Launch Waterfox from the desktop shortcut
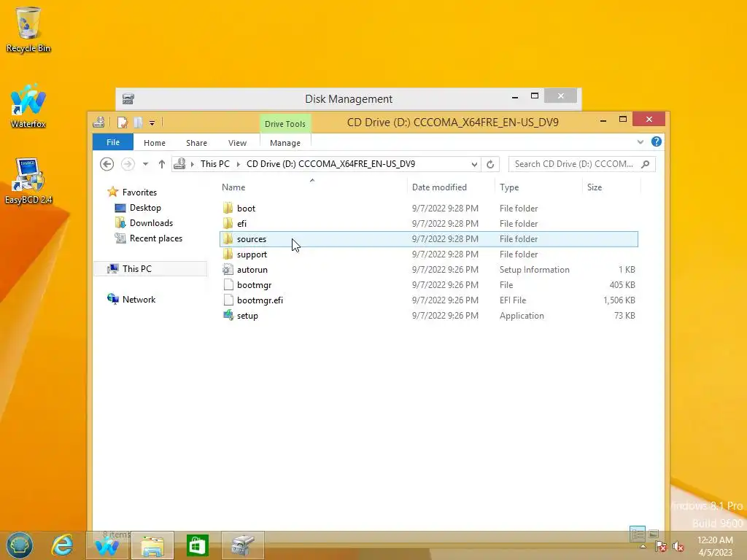This screenshot has width=747, height=560. click(x=28, y=105)
